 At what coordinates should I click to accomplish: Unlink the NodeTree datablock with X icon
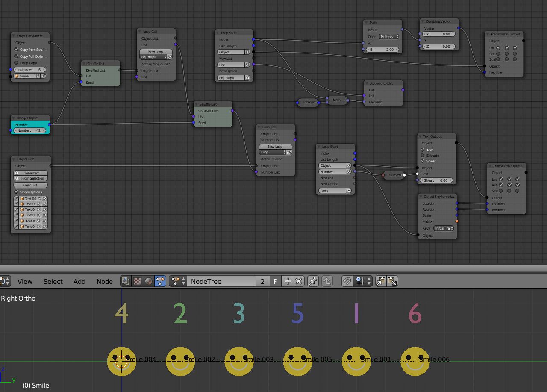point(299,281)
